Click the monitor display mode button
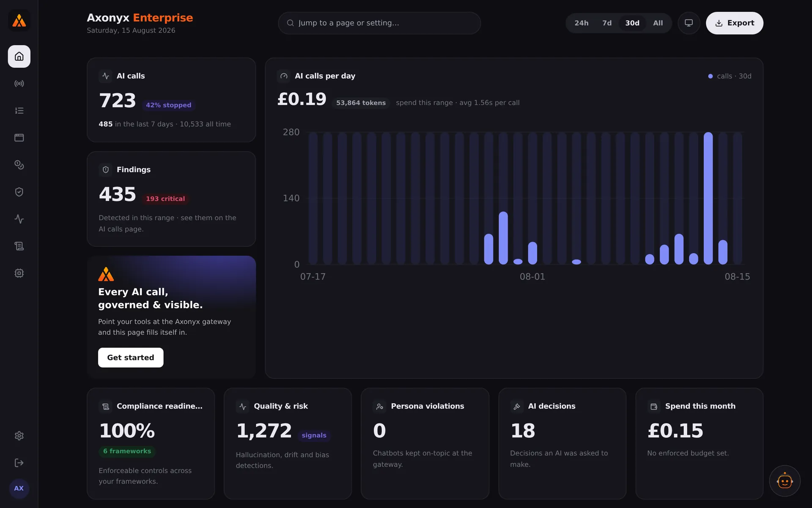 (689, 23)
